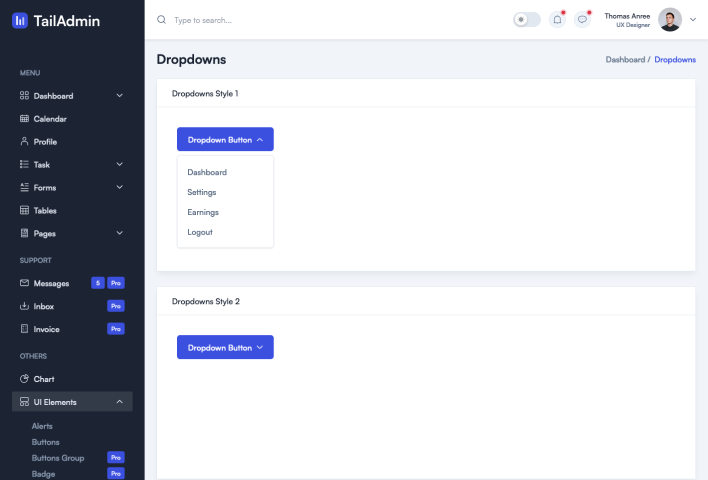Viewport: 708px width, 480px height.
Task: Toggle the dark mode switch
Action: tap(526, 19)
